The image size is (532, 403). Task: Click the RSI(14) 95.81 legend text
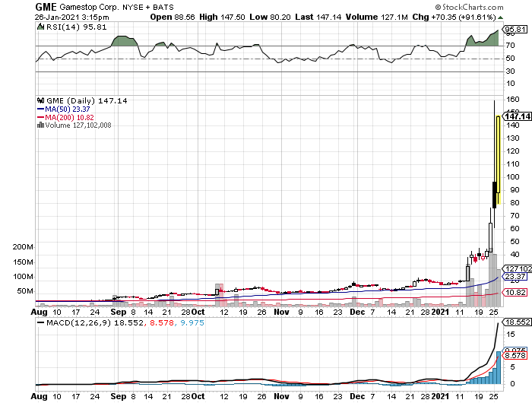pyautogui.click(x=76, y=27)
